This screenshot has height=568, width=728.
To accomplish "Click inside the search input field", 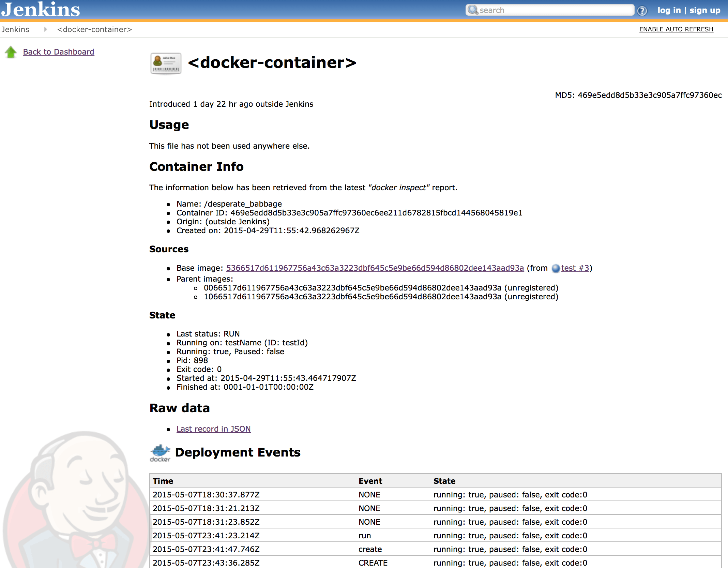I will point(552,10).
